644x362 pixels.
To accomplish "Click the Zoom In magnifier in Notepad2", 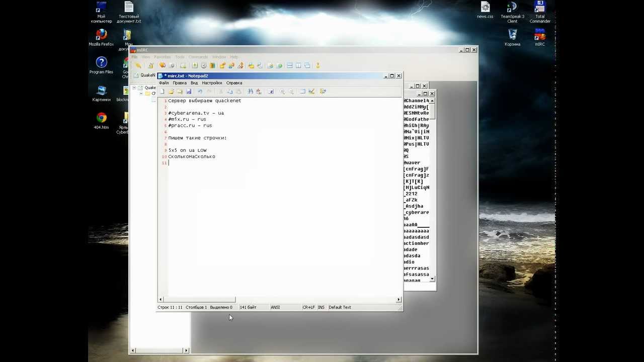I will 282,92.
